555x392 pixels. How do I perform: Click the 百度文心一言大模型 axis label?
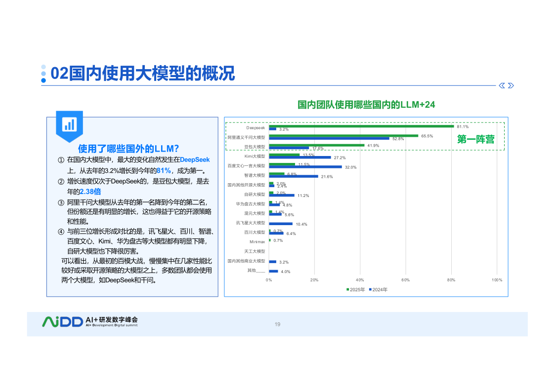(x=246, y=166)
